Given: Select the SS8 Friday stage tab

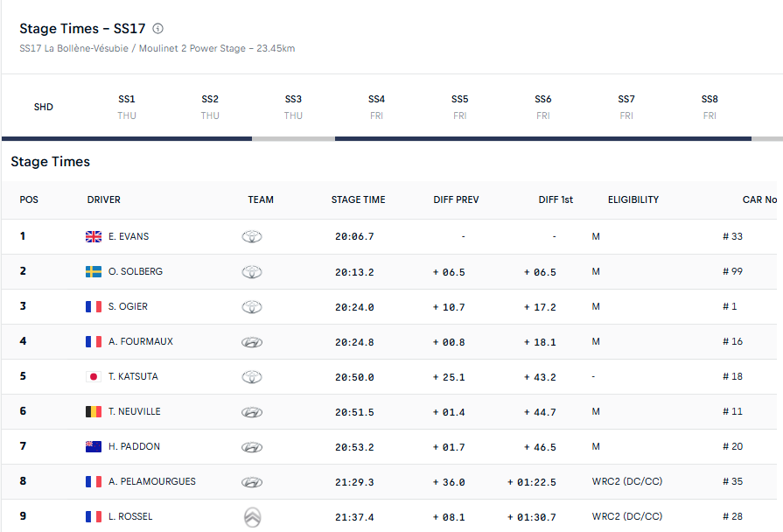Looking at the screenshot, I should coord(710,107).
